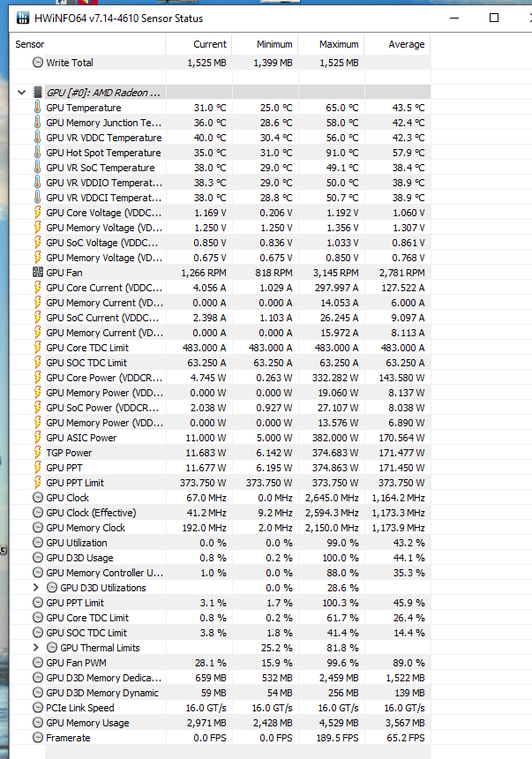Image resolution: width=532 pixels, height=759 pixels.
Task: Click lightning icon of GPU SoC Voltage row
Action: coord(37,242)
